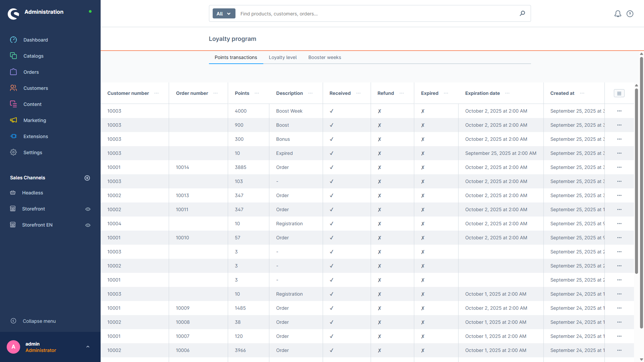Click the Shopware logo
Image resolution: width=644 pixels, height=362 pixels.
pos(13,14)
